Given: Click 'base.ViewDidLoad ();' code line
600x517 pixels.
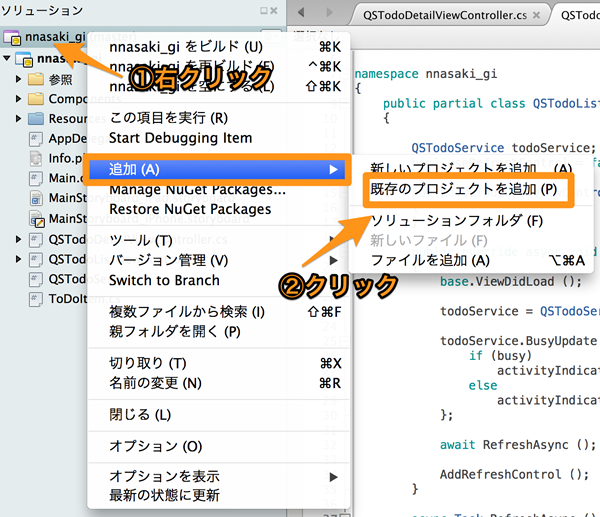Looking at the screenshot, I should 511,282.
